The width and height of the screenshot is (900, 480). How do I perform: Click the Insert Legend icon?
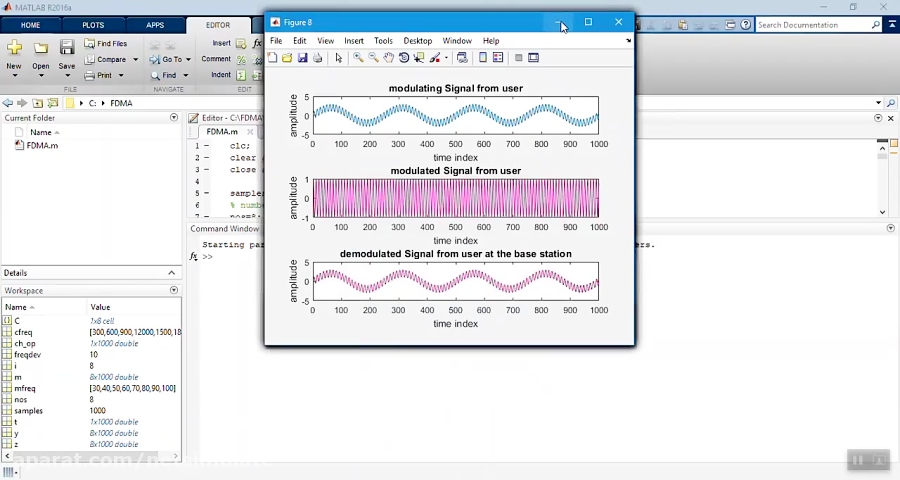[498, 58]
